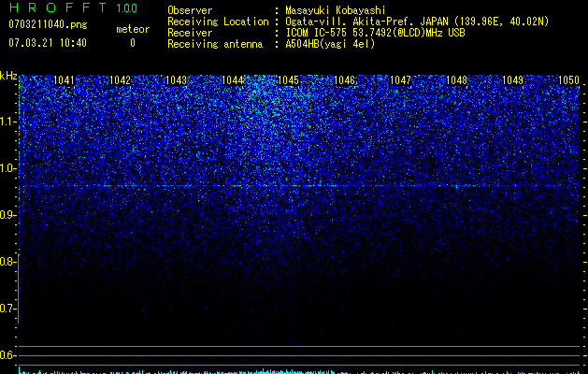The image size is (588, 374).
Task: Click the 0.6 kHz frequency axis label
Action: point(7,355)
